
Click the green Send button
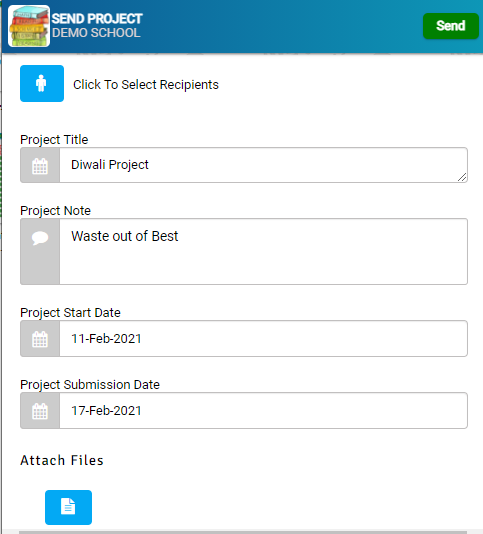451,26
